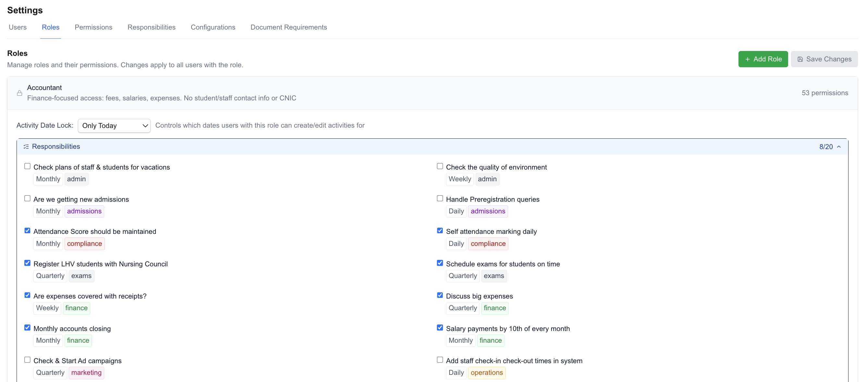868x382 pixels.
Task: Click exams tag under Schedule exams
Action: click(494, 276)
